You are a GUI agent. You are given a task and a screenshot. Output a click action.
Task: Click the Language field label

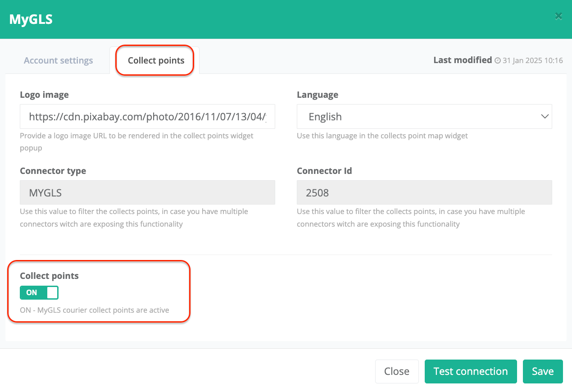[318, 95]
